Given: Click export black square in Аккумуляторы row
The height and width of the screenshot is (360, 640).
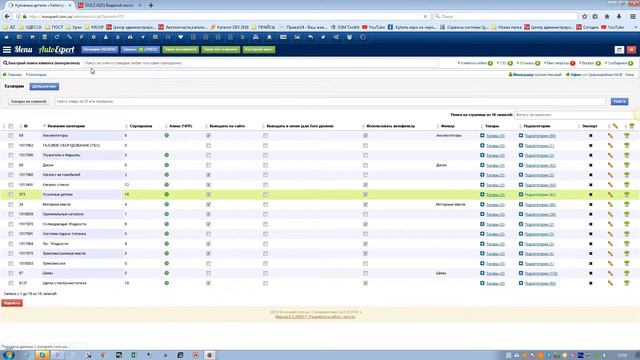Looking at the screenshot, I should click(x=591, y=136).
